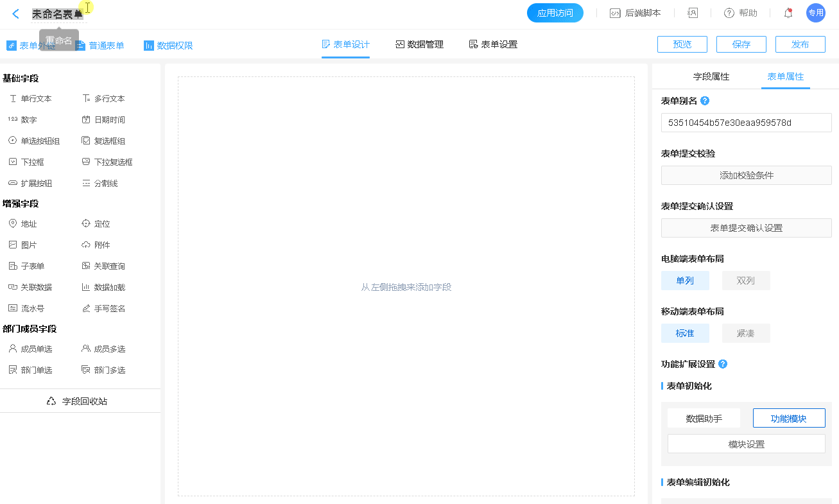
Task: Open the 数据管理 tab
Action: [420, 44]
